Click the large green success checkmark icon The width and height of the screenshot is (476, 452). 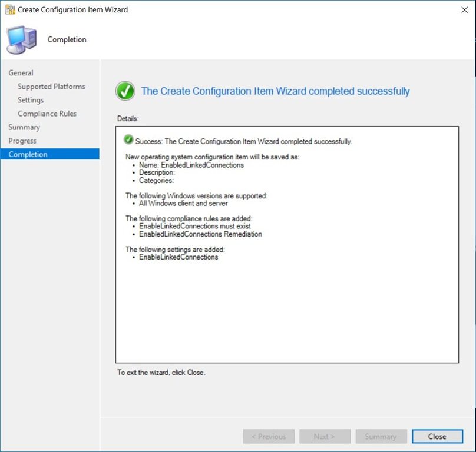[125, 91]
